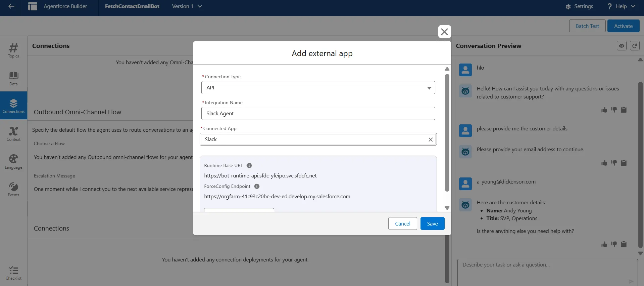Click the Integration Name input field

point(318,114)
